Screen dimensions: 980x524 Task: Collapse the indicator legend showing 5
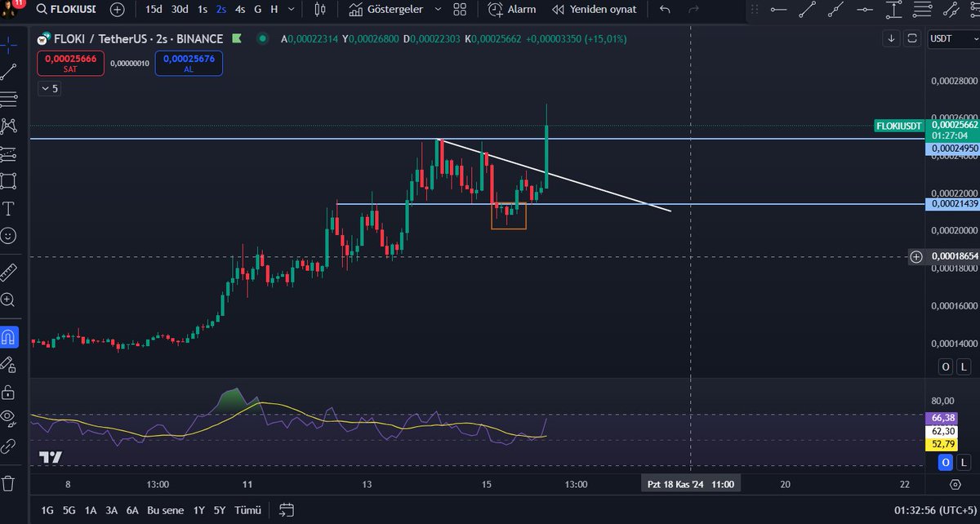click(x=49, y=88)
